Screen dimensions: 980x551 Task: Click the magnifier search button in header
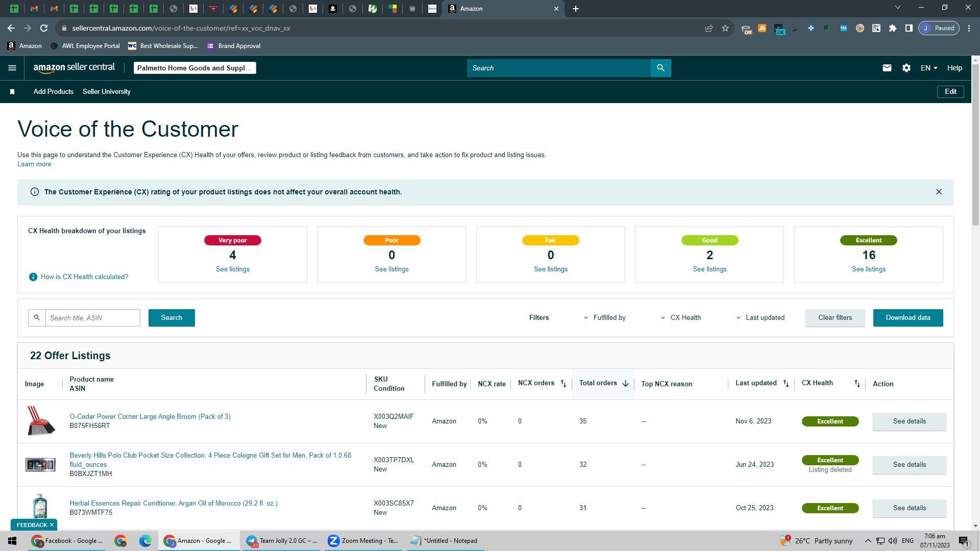pos(660,68)
